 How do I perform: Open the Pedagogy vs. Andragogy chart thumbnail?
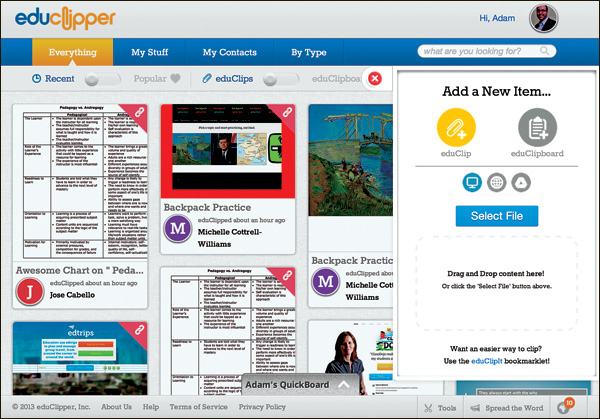click(x=80, y=182)
